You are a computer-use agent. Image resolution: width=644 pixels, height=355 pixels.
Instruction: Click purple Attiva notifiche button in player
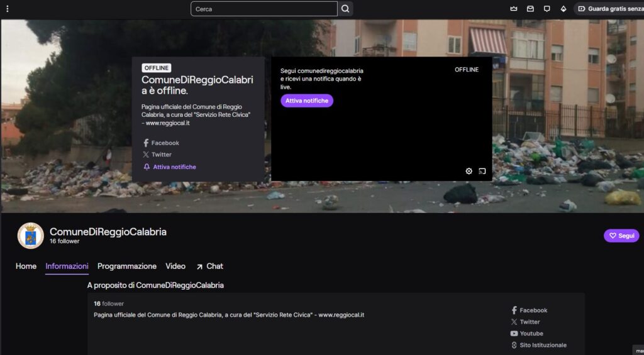click(307, 101)
